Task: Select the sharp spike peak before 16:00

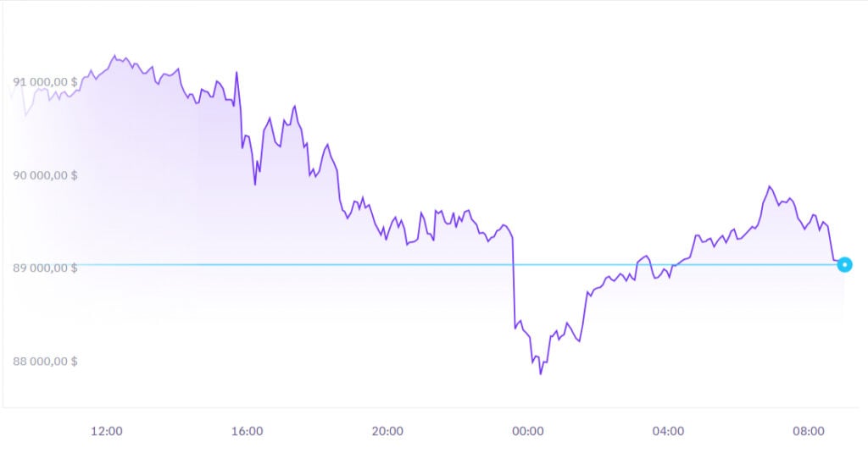Action: click(236, 73)
